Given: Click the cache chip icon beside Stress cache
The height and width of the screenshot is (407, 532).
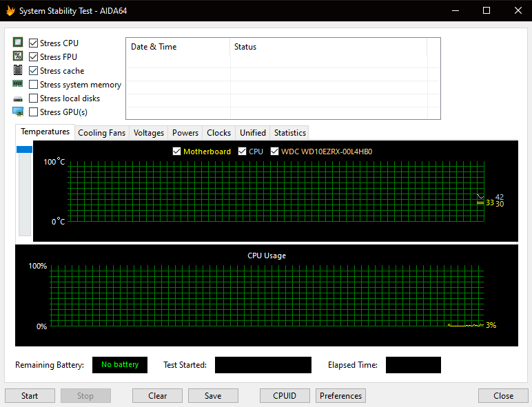Looking at the screenshot, I should (x=18, y=70).
